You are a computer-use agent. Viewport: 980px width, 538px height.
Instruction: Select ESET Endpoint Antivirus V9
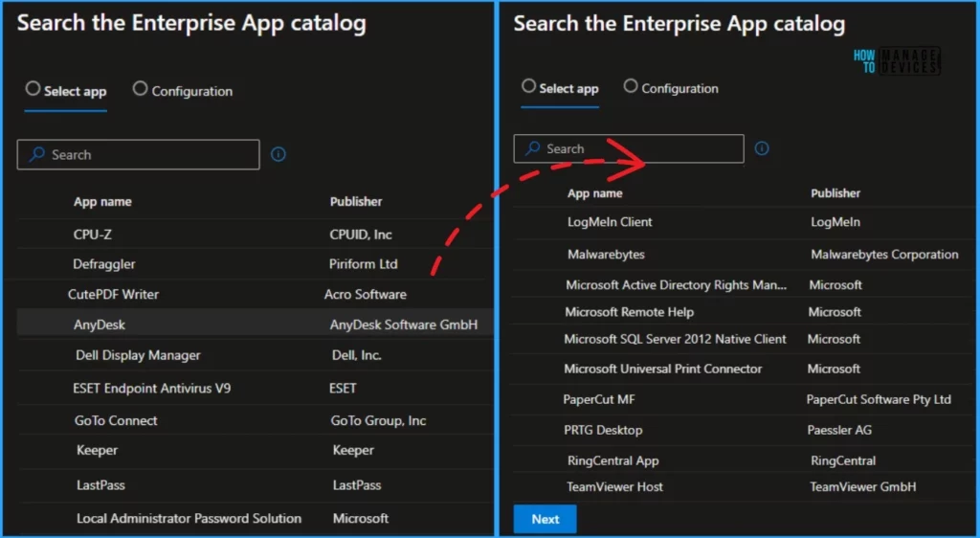[x=152, y=388]
